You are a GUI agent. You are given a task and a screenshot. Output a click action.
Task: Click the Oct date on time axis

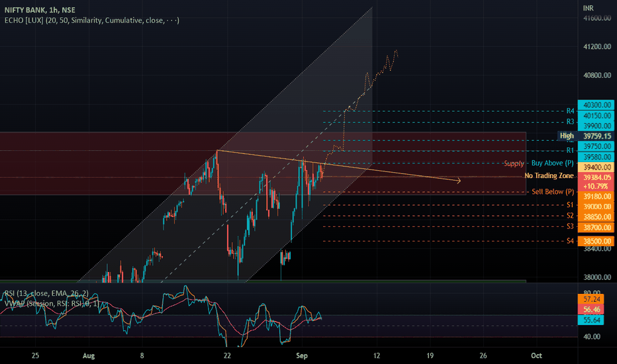tap(536, 356)
